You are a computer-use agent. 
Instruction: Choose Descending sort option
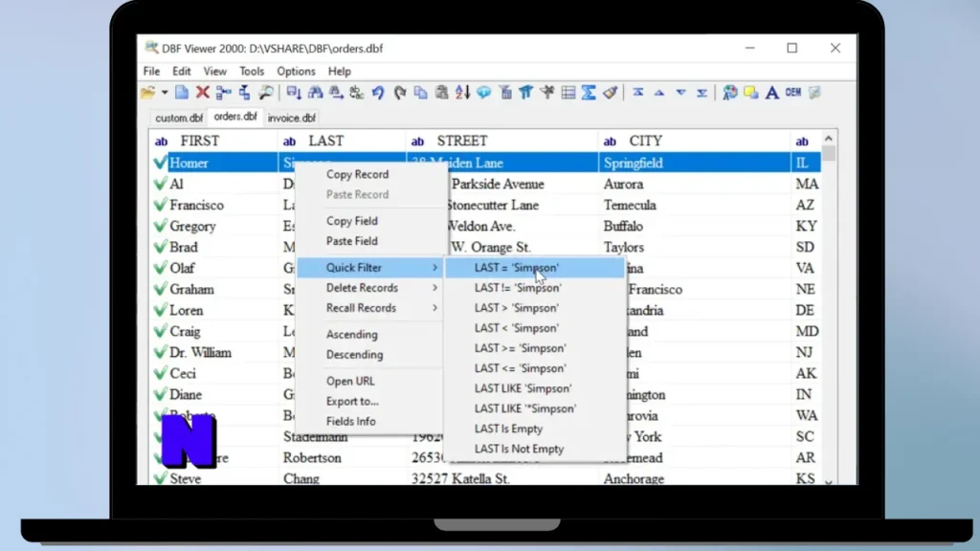(x=370, y=354)
